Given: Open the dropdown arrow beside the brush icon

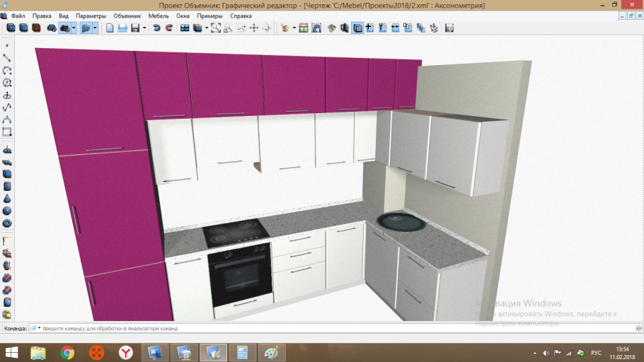Looking at the screenshot, I should [294, 28].
